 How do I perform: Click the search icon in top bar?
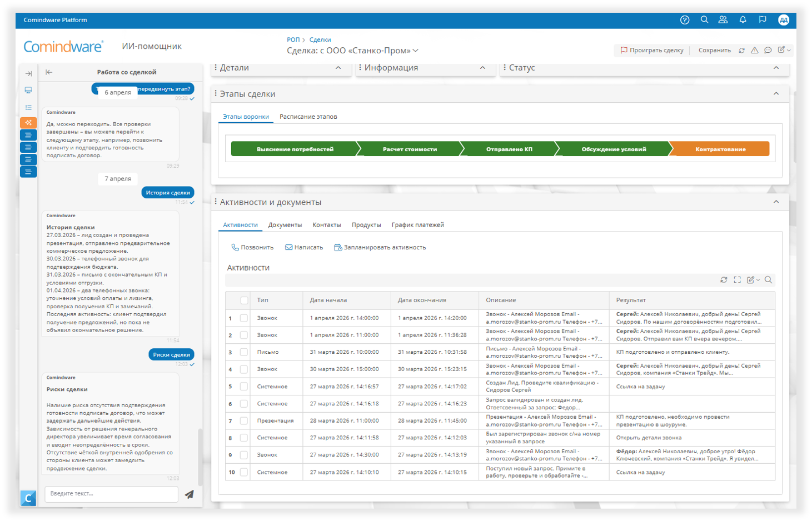pos(704,20)
